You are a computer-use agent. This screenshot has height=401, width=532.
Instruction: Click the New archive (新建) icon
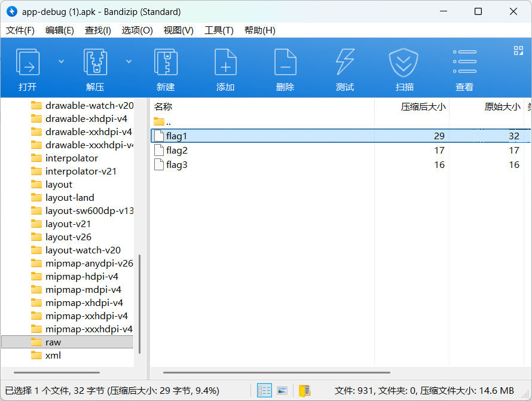(x=166, y=62)
